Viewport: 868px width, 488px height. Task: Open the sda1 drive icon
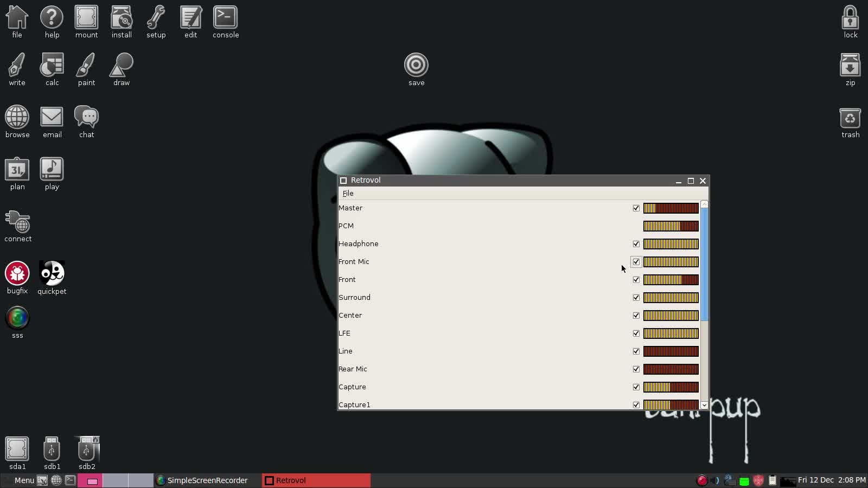pyautogui.click(x=16, y=448)
